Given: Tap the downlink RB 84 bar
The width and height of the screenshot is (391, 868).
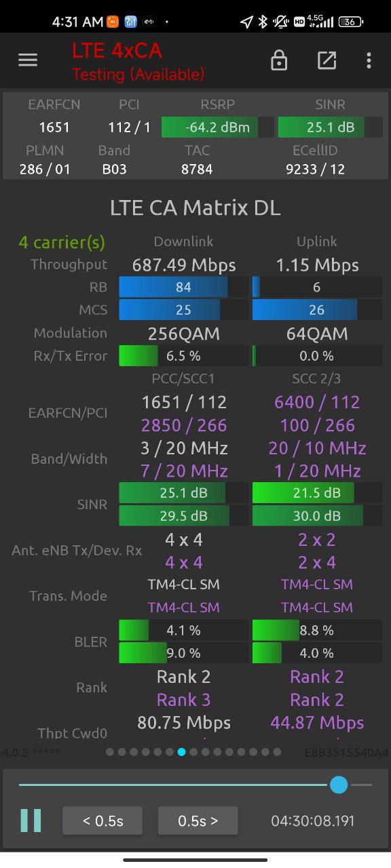Looking at the screenshot, I should point(183,287).
